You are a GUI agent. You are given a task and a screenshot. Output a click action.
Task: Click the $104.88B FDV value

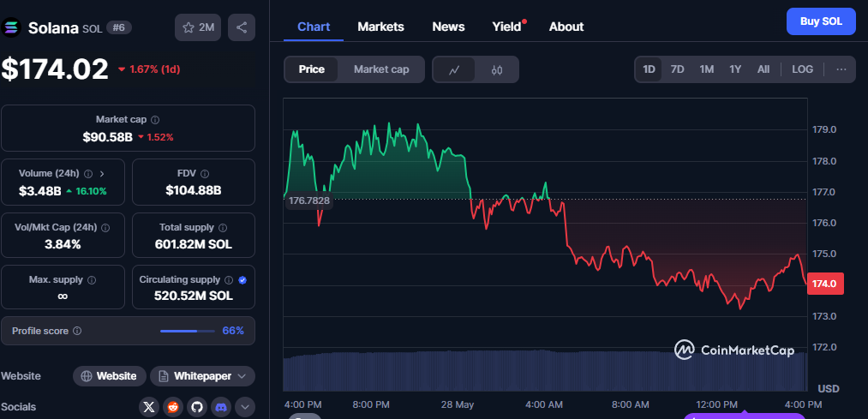click(x=194, y=191)
